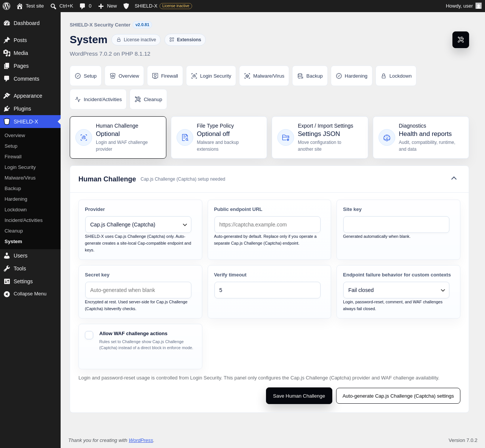Click the v2.0.81 version badge

tap(142, 25)
